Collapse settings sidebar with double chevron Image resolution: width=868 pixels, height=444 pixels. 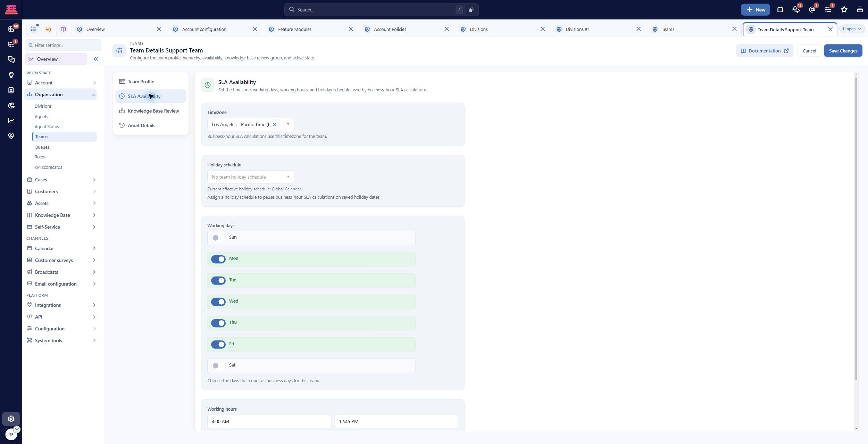(95, 59)
